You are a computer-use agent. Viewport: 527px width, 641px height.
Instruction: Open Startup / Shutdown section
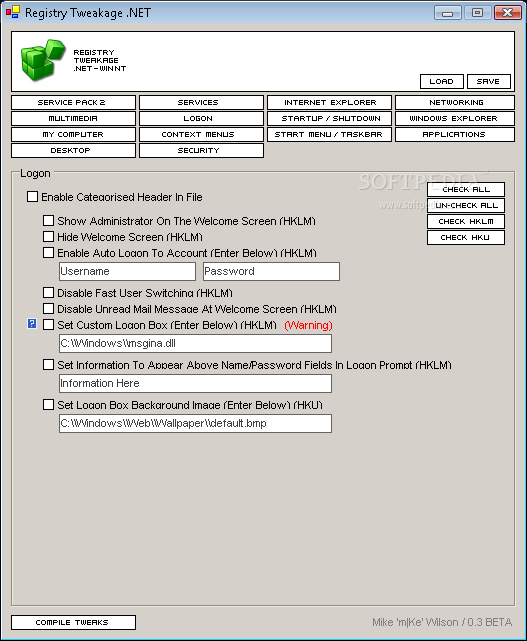pos(329,118)
